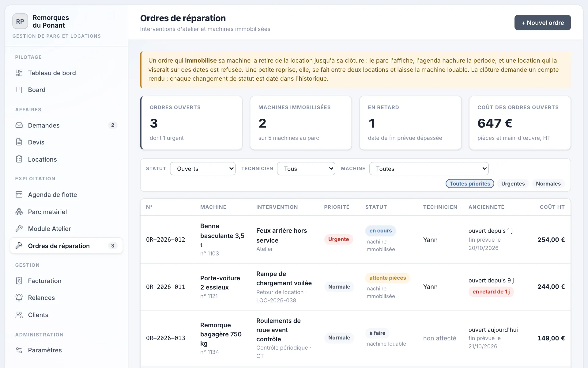This screenshot has width=588, height=368.
Task: Click the Relances bell icon
Action: [x=19, y=297]
